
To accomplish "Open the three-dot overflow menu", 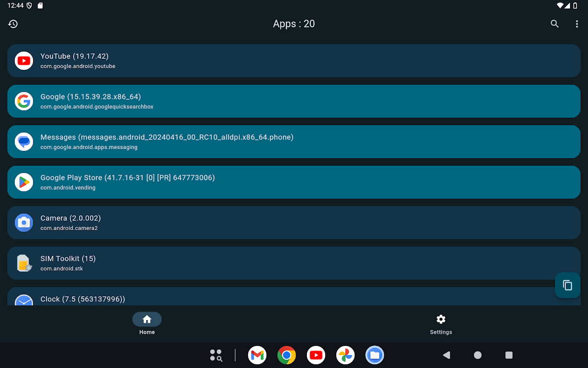I will click(x=577, y=24).
